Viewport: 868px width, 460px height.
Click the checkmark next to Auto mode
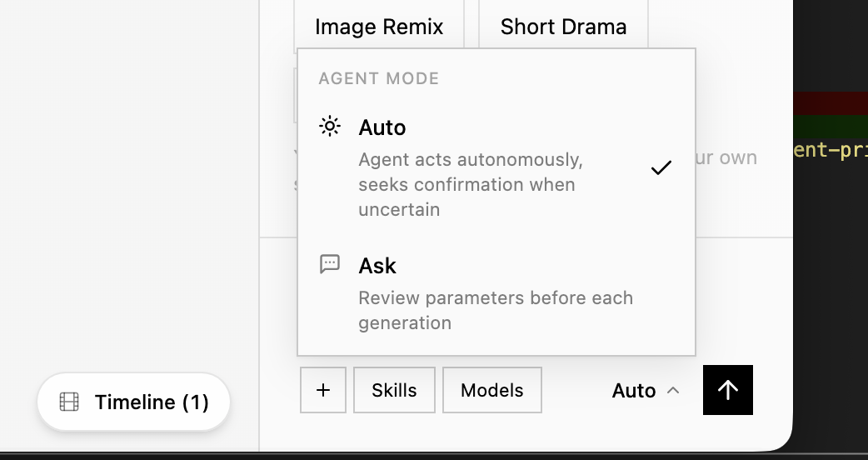click(661, 167)
